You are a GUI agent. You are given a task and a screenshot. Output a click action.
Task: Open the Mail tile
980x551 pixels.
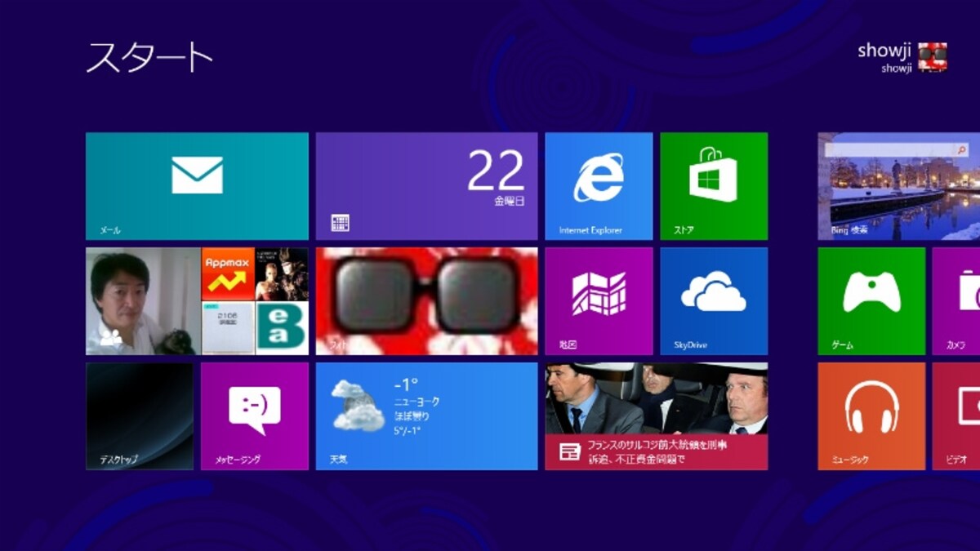coord(197,186)
